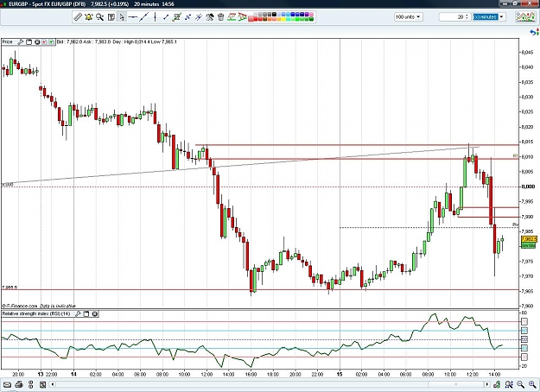Click the red triangle pattern tool icon
Screen dimensions: 540x392
(x=243, y=17)
